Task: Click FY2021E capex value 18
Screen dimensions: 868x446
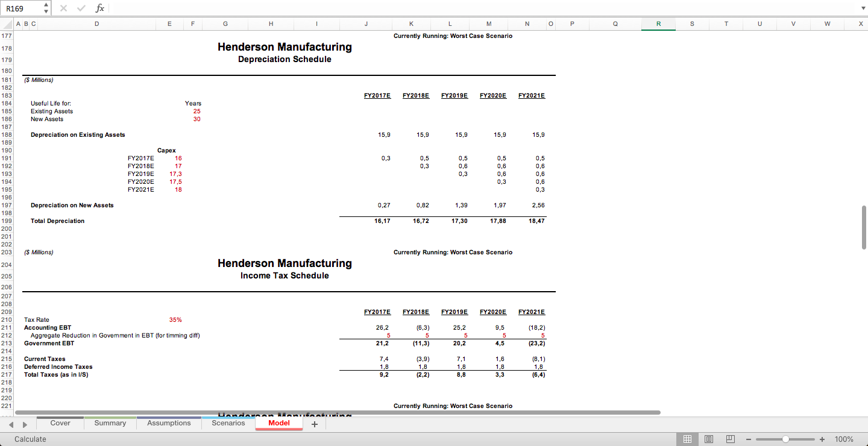Action: point(178,190)
